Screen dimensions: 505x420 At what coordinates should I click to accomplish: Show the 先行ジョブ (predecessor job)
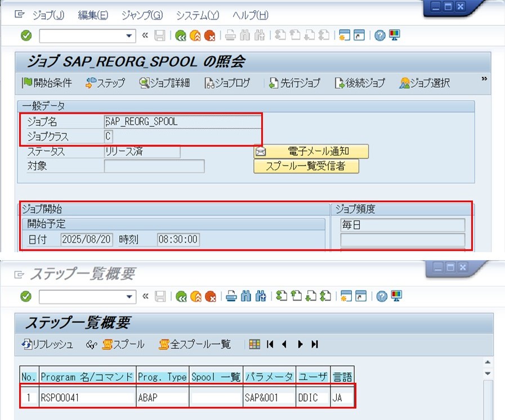click(x=294, y=83)
